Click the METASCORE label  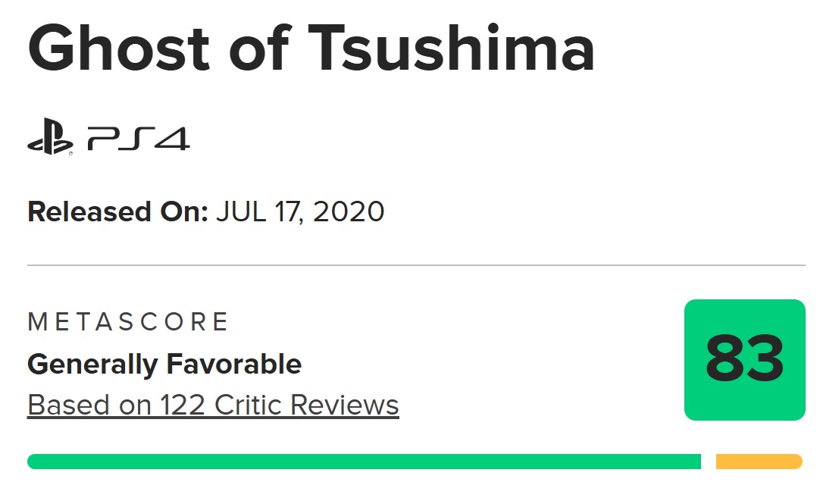(x=128, y=321)
